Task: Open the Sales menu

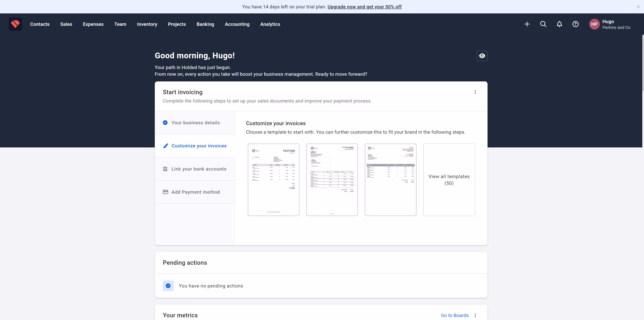Action: tap(66, 24)
